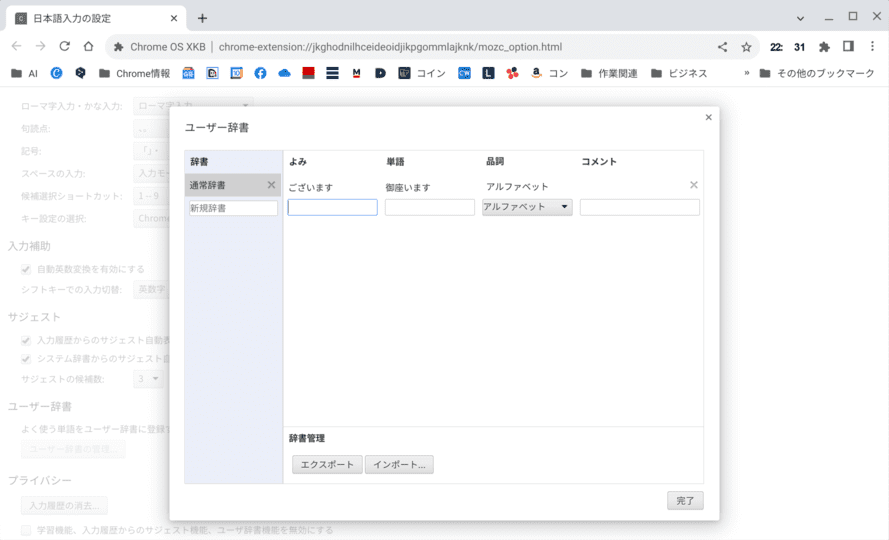This screenshot has height=540, width=889.
Task: Open the コイン bookmark
Action: [422, 73]
